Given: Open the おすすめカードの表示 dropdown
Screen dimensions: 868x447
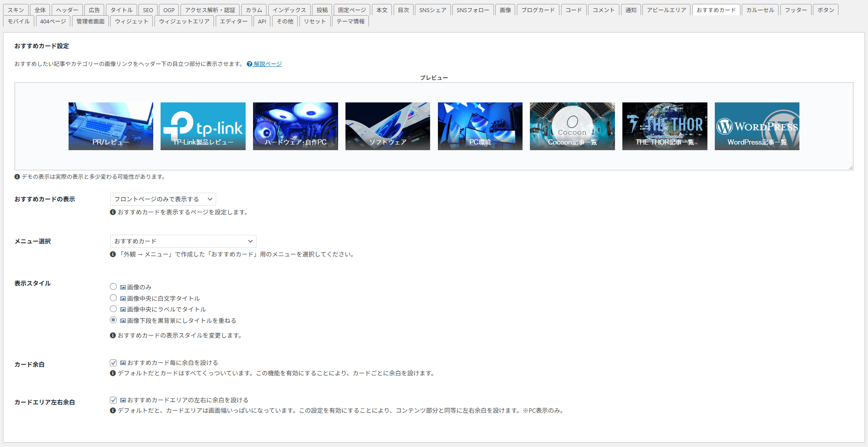Looking at the screenshot, I should click(163, 199).
